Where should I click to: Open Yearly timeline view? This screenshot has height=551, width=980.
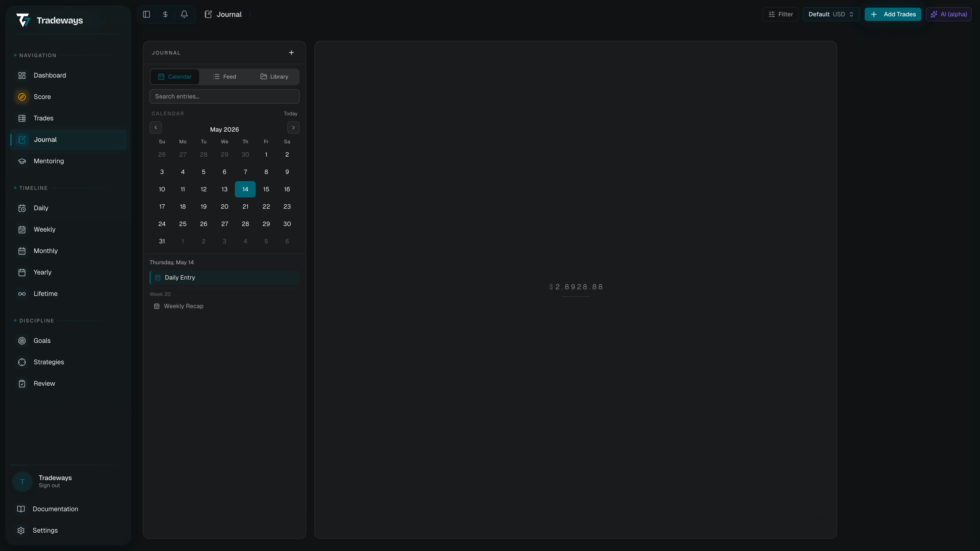(x=68, y=272)
